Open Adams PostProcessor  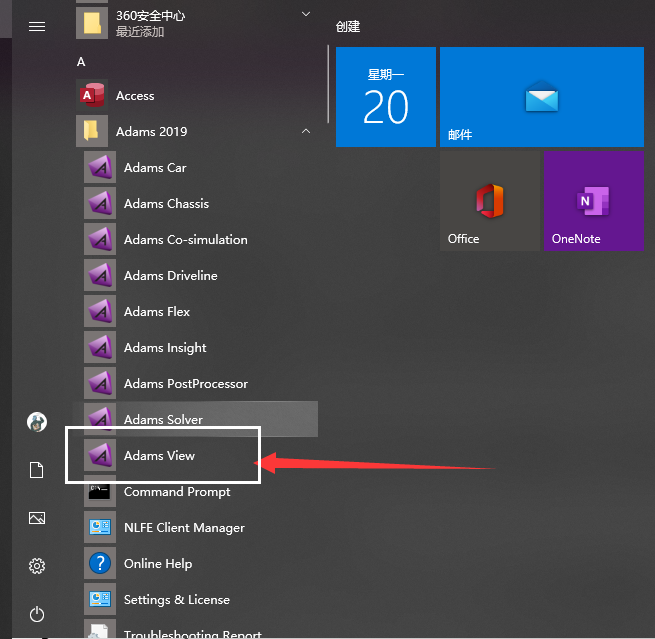coord(185,384)
